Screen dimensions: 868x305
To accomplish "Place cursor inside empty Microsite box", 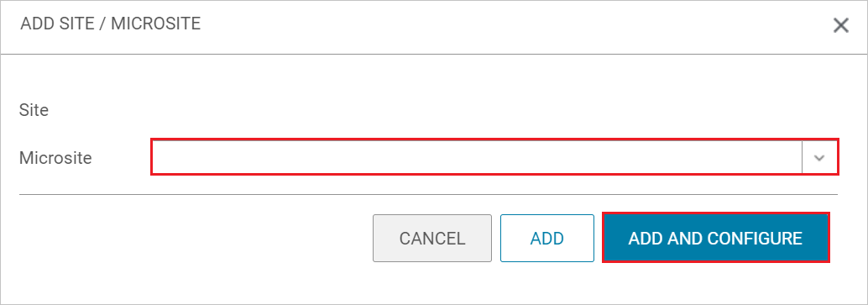I will [x=477, y=157].
